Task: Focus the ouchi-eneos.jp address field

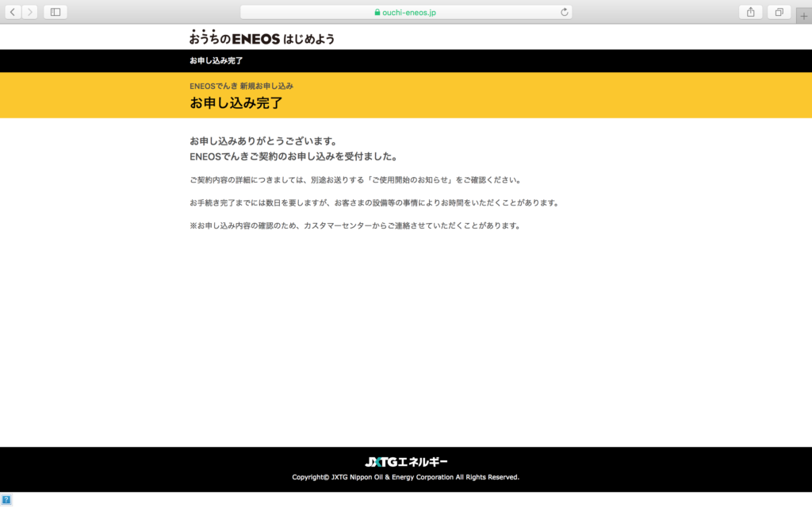Action: (406, 12)
